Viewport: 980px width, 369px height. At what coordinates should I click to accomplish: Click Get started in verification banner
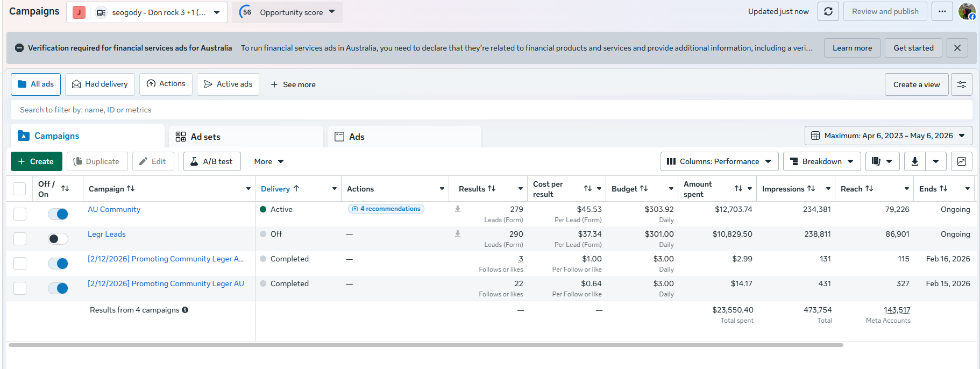click(913, 48)
